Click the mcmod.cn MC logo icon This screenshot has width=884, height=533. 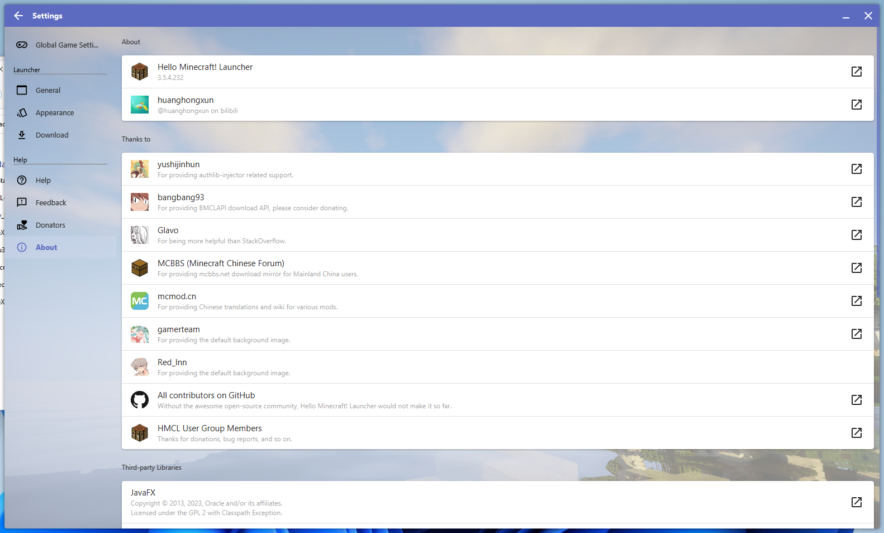tap(140, 301)
